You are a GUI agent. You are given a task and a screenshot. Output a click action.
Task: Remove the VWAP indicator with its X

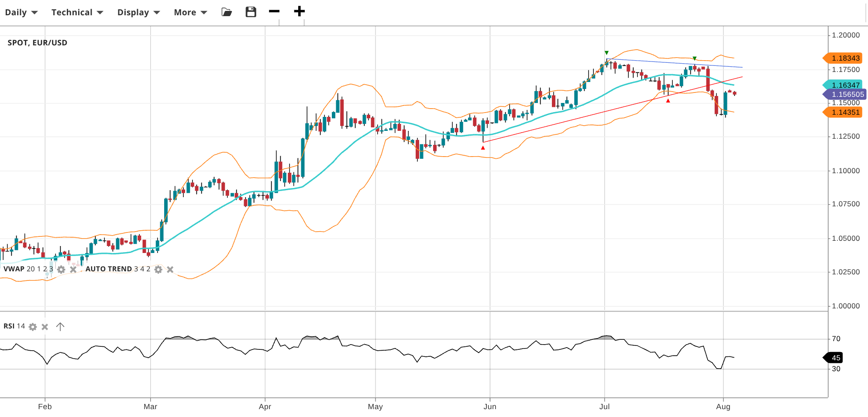coord(73,270)
